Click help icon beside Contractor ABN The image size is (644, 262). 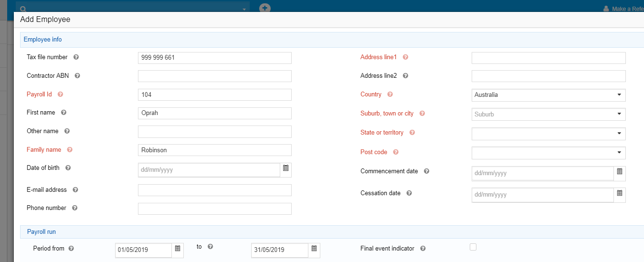point(77,76)
